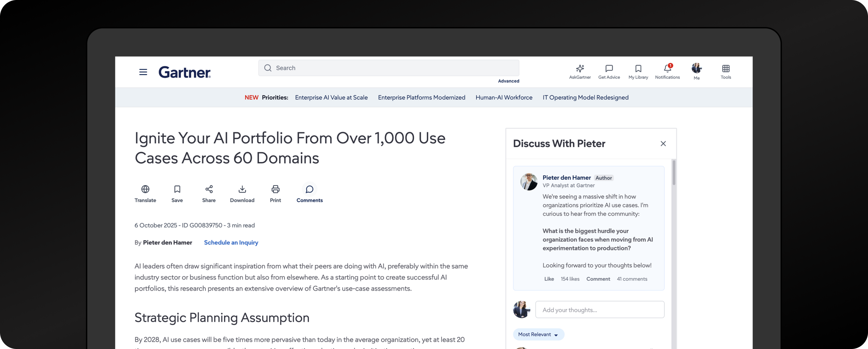Open AskGartner sparkle icon
The height and width of the screenshot is (349, 868).
click(580, 69)
